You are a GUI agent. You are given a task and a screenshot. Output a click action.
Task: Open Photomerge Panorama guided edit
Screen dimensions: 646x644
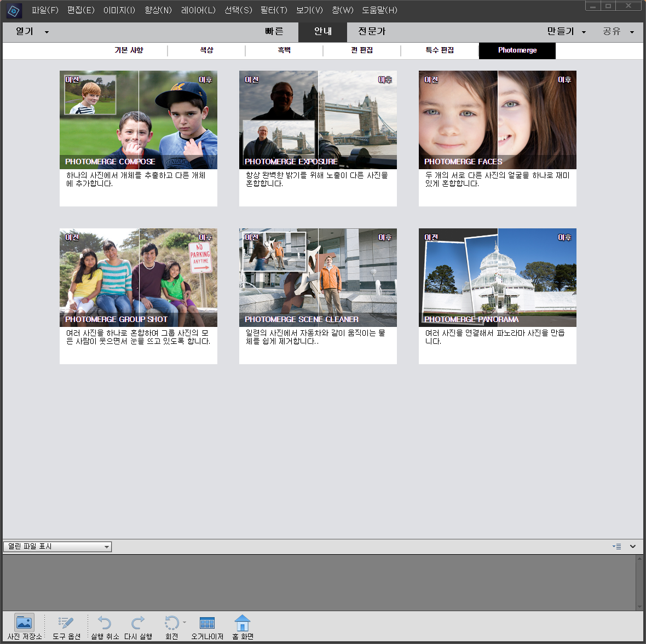click(x=498, y=278)
